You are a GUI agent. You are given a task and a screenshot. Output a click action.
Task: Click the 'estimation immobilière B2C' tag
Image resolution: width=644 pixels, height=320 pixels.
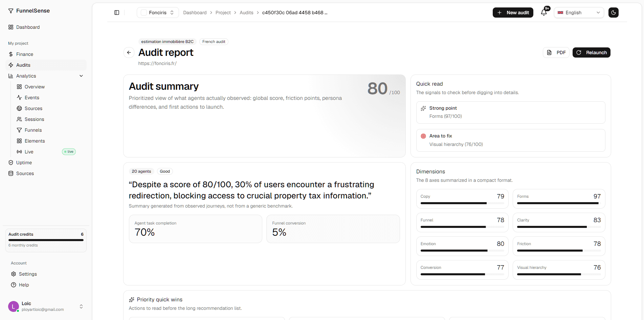click(x=167, y=42)
